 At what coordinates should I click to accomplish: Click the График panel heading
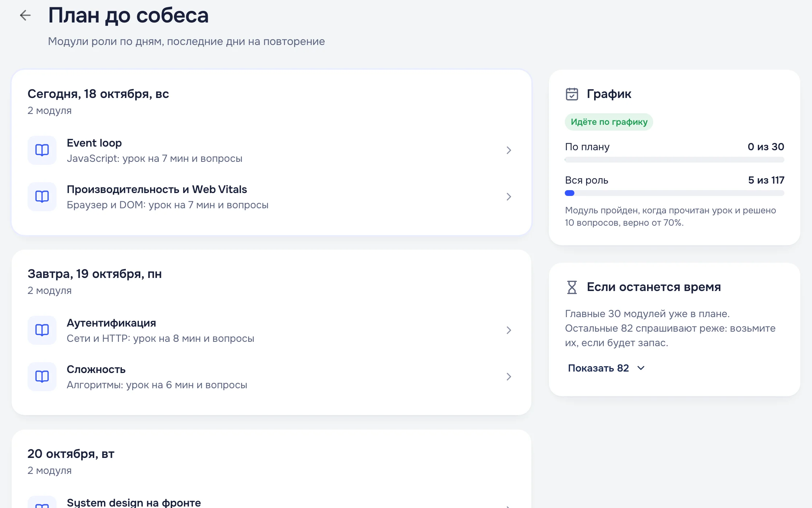coord(609,94)
